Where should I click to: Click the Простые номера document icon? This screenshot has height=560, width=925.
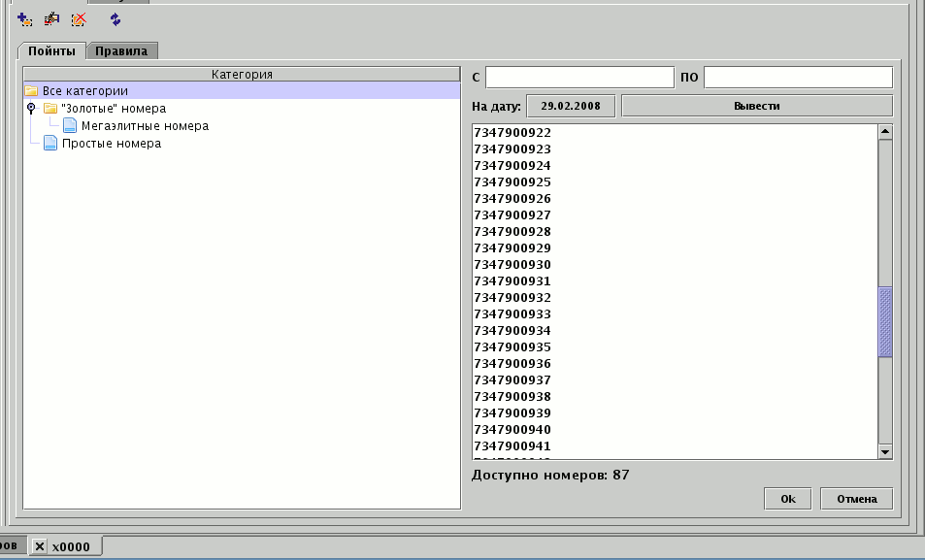click(x=50, y=144)
